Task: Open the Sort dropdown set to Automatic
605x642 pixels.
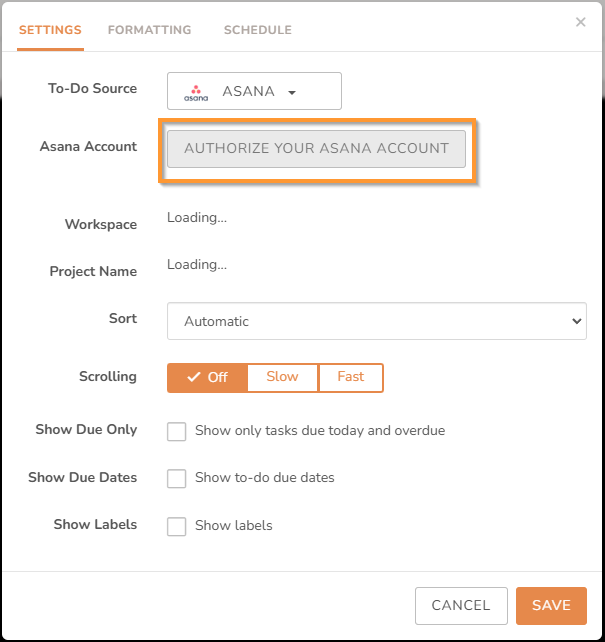Action: [377, 321]
